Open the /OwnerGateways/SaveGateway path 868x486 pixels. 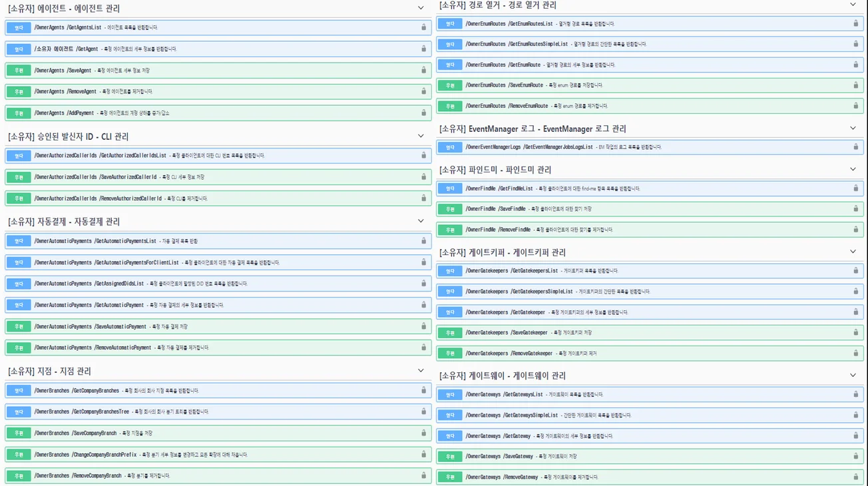[499, 456]
